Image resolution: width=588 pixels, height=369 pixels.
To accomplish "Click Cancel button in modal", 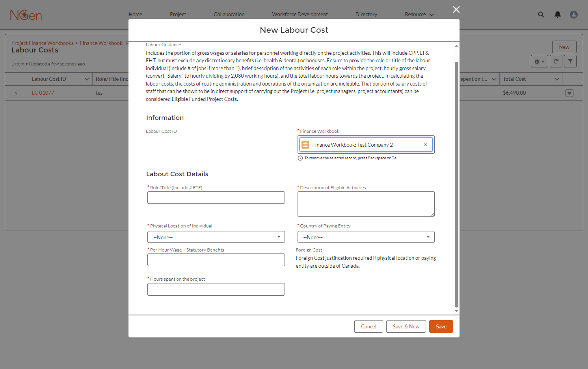I will coord(368,326).
